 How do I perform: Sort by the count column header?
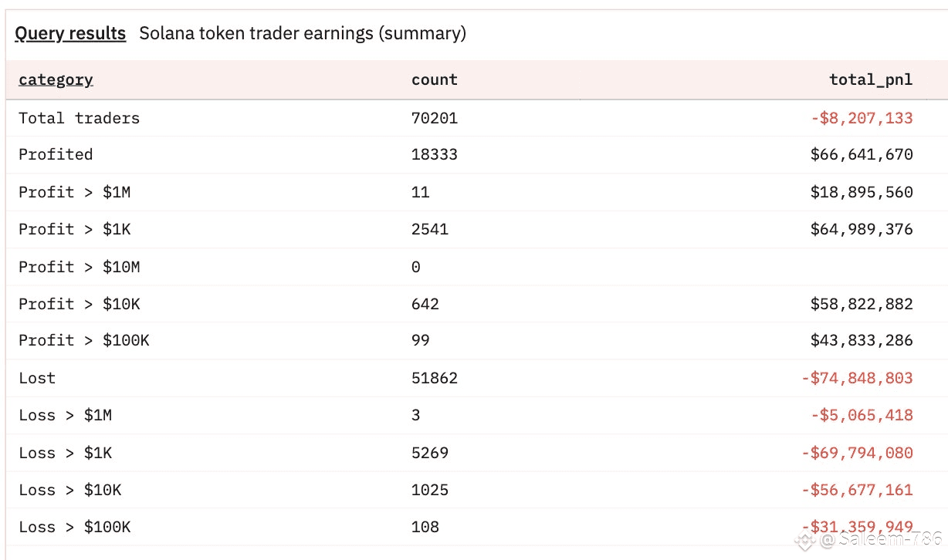pos(434,79)
